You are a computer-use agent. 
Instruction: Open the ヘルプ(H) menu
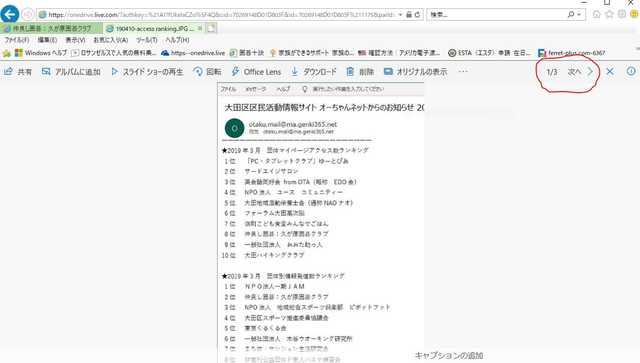177,40
